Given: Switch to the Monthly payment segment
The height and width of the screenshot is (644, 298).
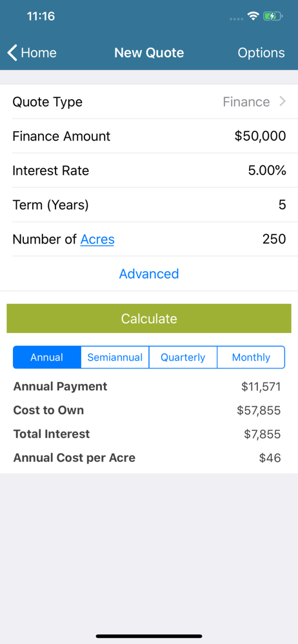Looking at the screenshot, I should click(x=251, y=357).
